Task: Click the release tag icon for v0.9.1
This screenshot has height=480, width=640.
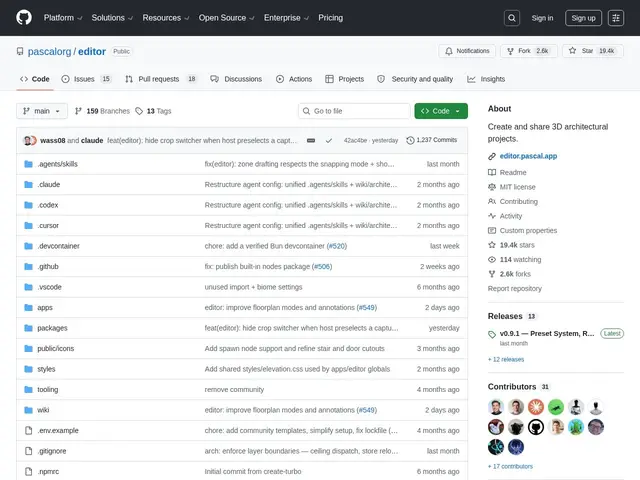Action: click(492, 334)
